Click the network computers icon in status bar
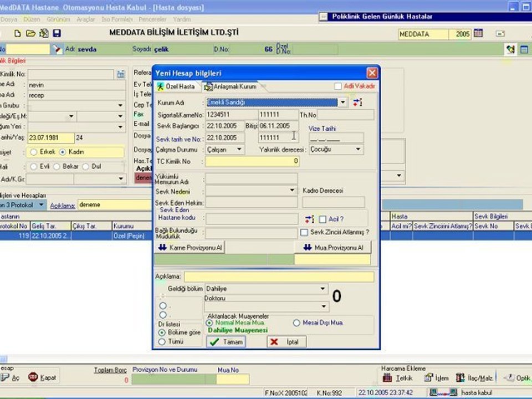The height and width of the screenshot is (399, 532). 443,392
